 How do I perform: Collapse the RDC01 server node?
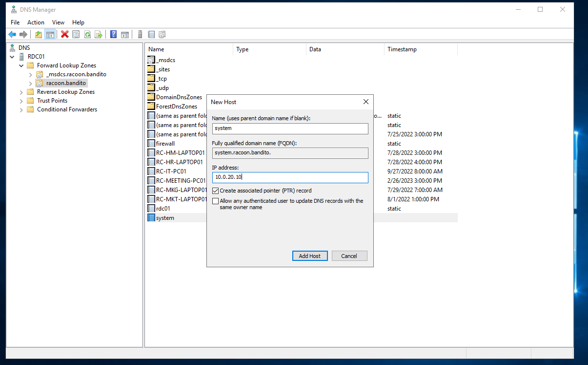click(12, 57)
